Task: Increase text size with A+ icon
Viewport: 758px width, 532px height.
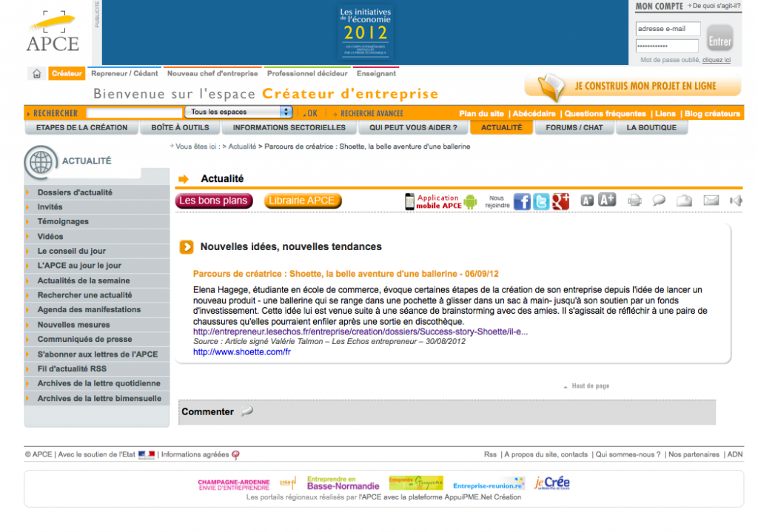Action: point(607,200)
